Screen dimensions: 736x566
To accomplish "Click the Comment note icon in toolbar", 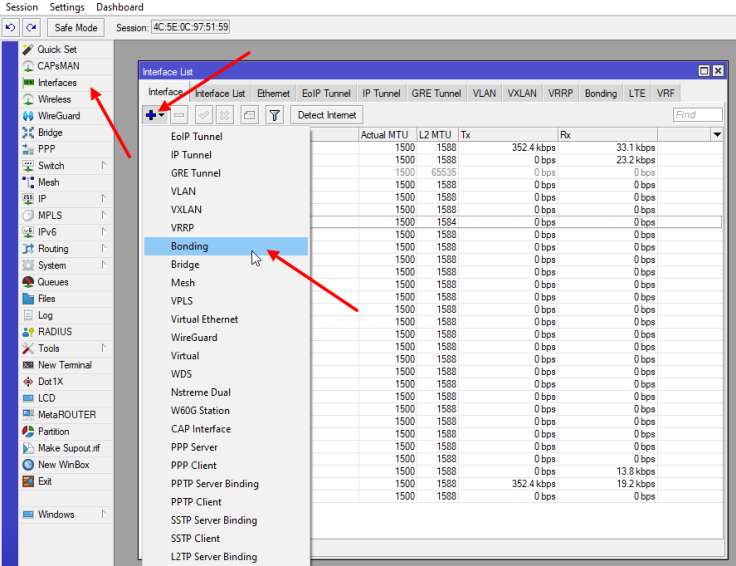I will click(x=249, y=115).
